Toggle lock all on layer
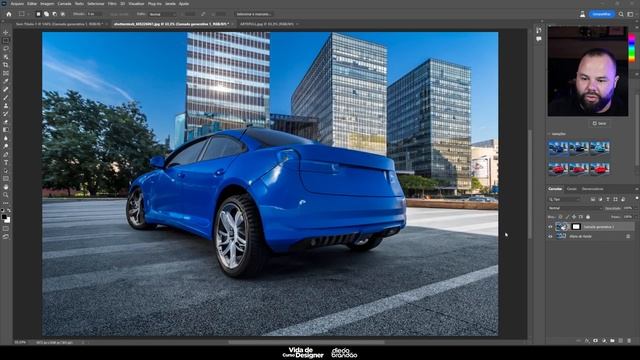 click(x=588, y=217)
